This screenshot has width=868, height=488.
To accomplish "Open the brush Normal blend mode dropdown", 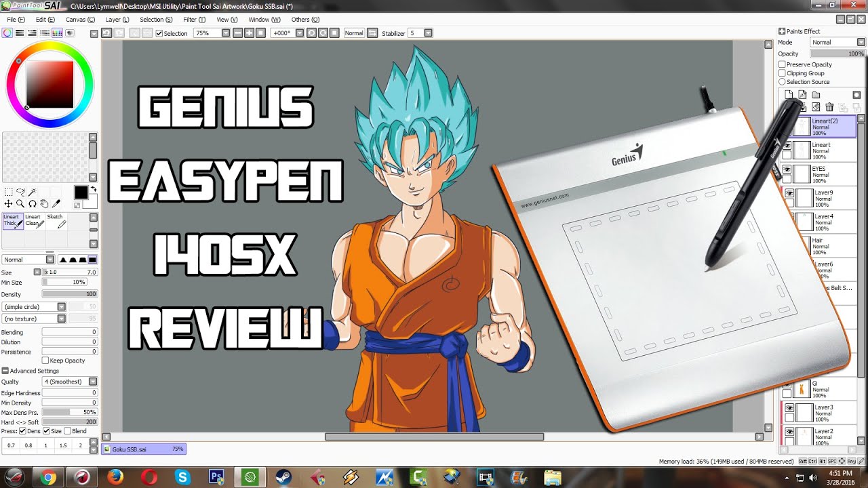I will pos(50,260).
